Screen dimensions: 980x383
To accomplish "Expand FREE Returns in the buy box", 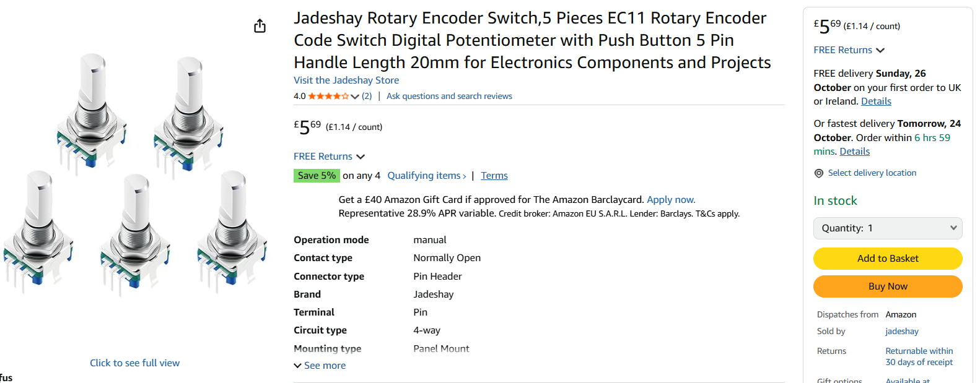I will coord(849,50).
